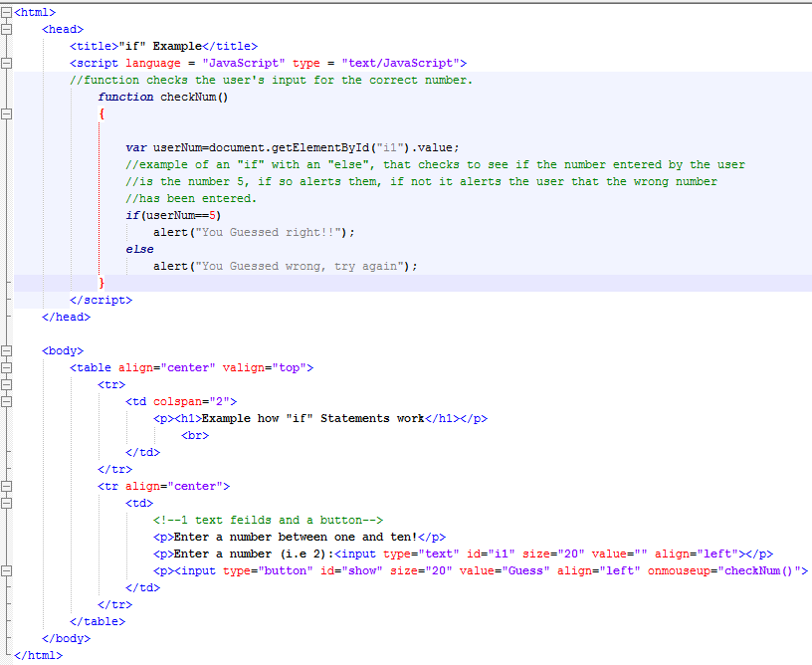Click the </html> closing tag
This screenshot has width=812, height=665.
click(39, 656)
